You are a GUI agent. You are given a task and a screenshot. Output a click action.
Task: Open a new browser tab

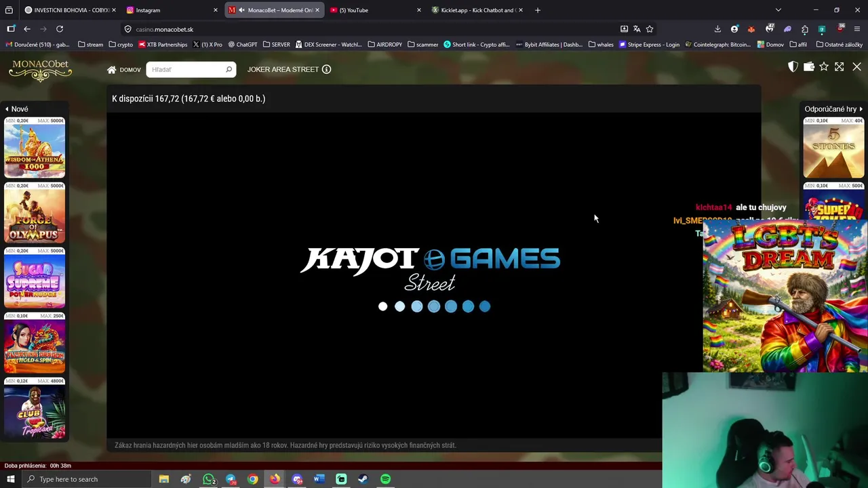pos(538,10)
